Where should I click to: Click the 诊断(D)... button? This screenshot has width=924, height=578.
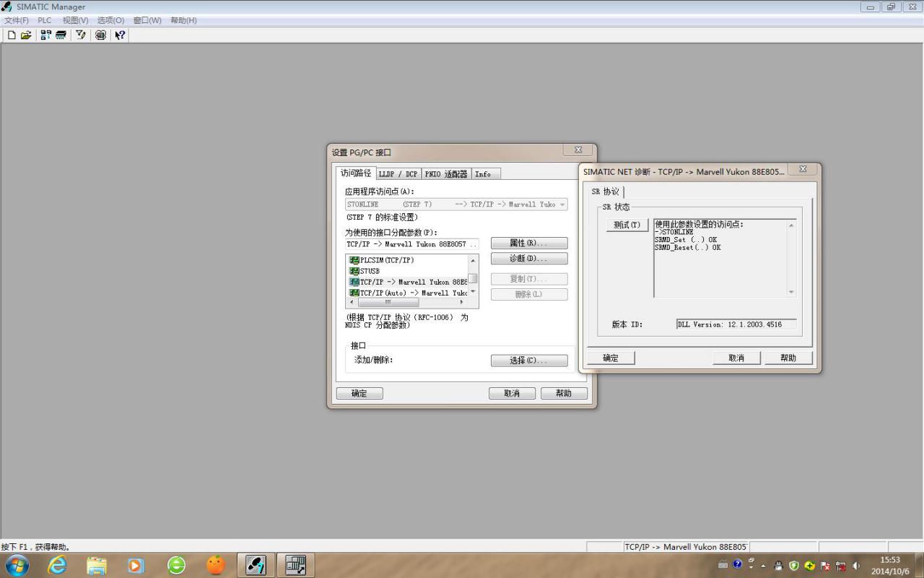(529, 258)
